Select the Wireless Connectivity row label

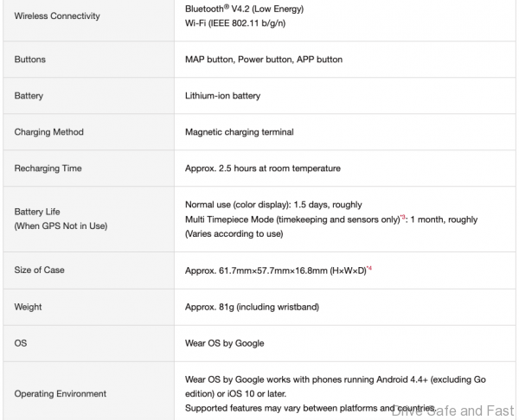[57, 16]
